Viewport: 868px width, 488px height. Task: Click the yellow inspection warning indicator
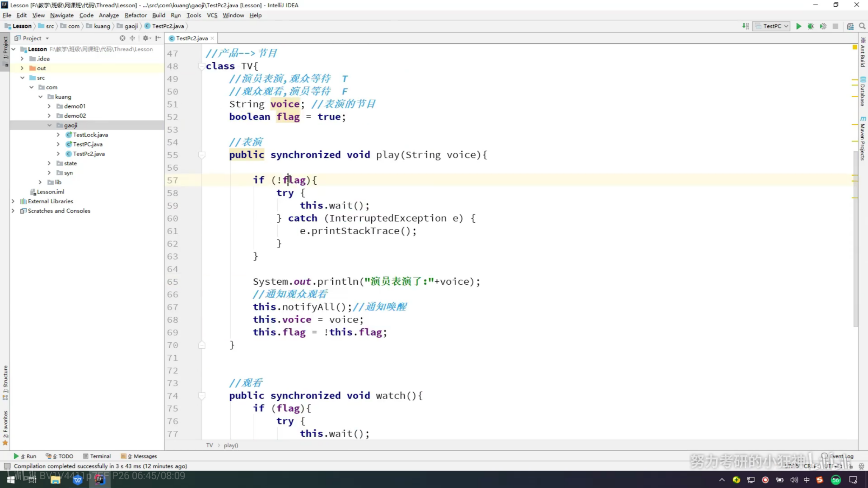coord(855,47)
